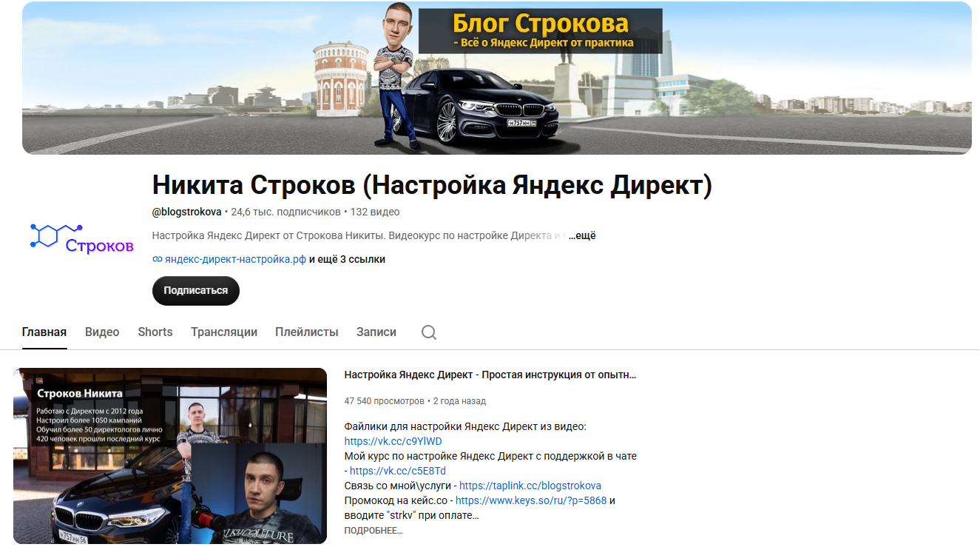Open the https://vk.cc/c5E8Td link

(398, 471)
